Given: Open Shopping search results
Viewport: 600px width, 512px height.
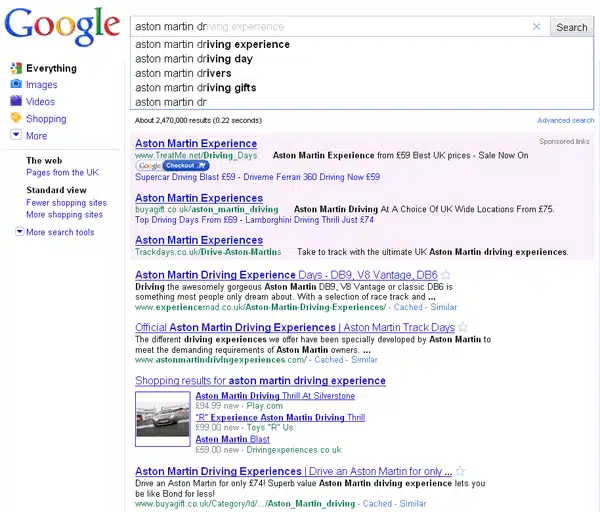Looking at the screenshot, I should (x=46, y=119).
